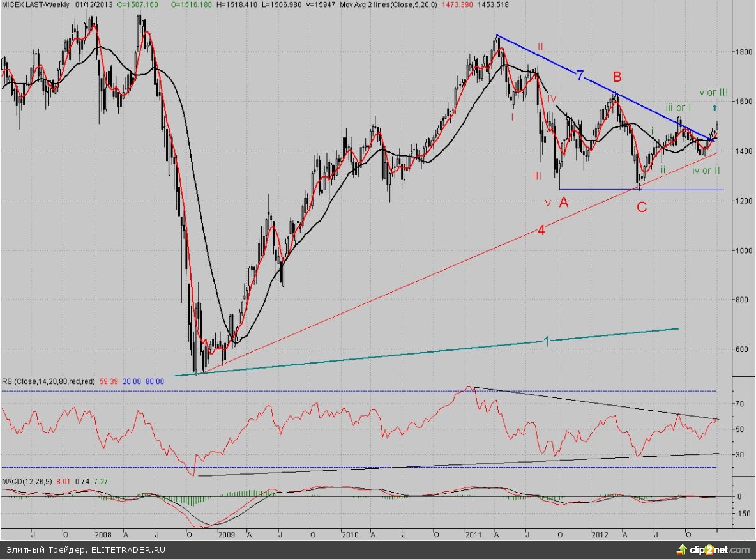Select the blue trendline label 7
The height and width of the screenshot is (559, 756).
[580, 77]
